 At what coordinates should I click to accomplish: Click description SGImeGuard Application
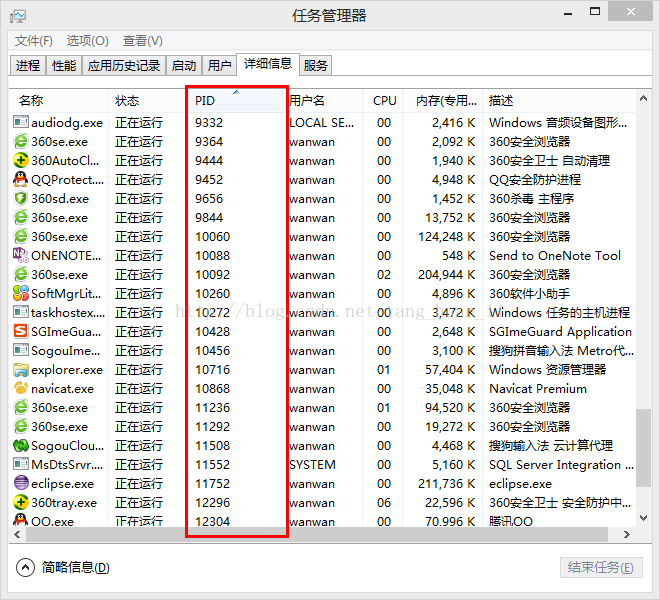(560, 331)
